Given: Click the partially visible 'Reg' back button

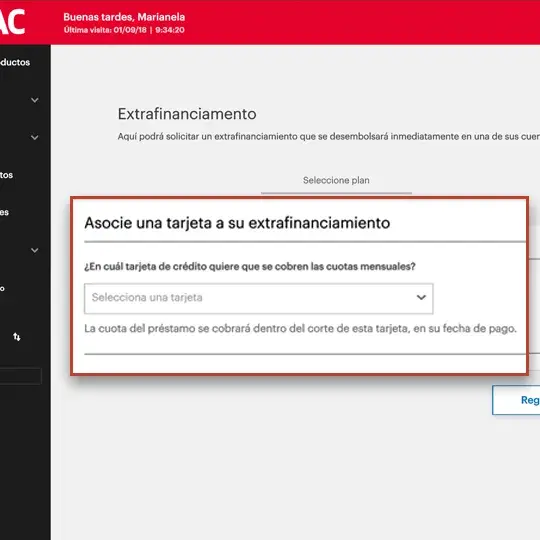Looking at the screenshot, I should tap(516, 400).
